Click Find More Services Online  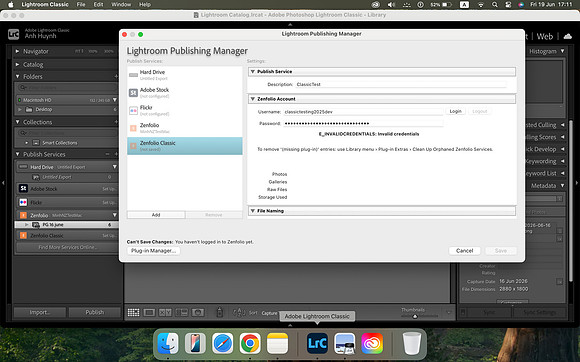point(67,247)
